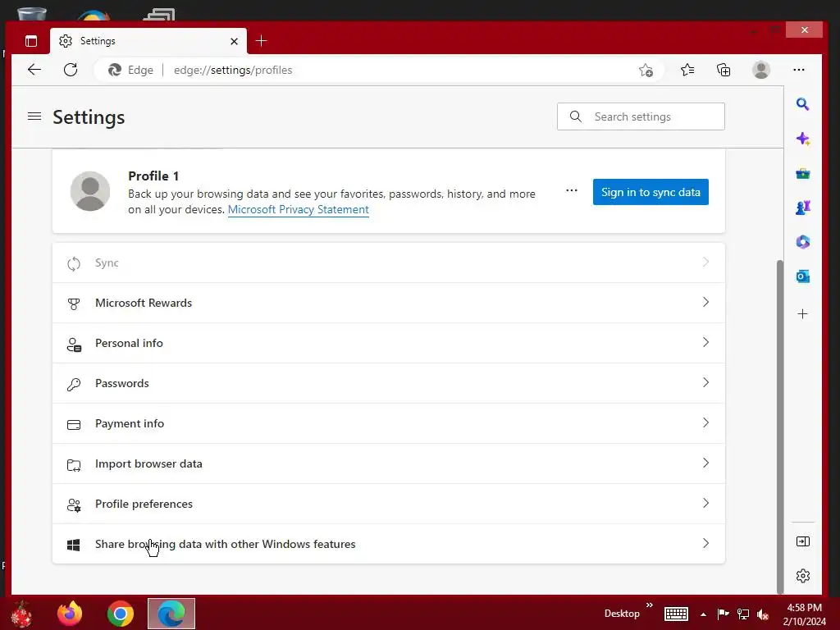This screenshot has height=630, width=840.
Task: Open Import browser data label
Action: click(x=149, y=463)
